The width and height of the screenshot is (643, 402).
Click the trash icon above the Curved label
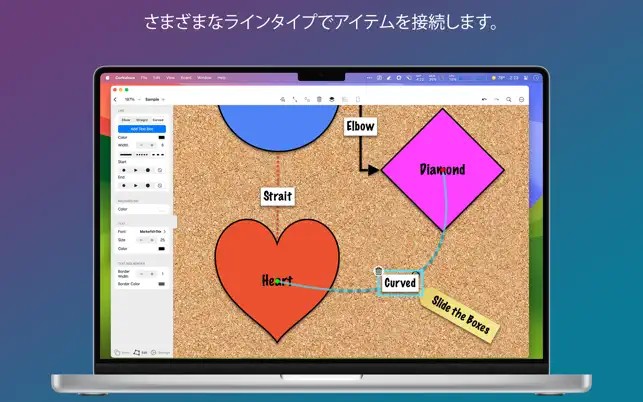379,271
